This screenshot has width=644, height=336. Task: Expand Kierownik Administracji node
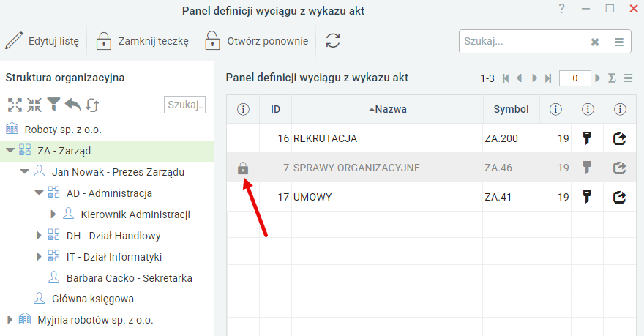tap(53, 214)
